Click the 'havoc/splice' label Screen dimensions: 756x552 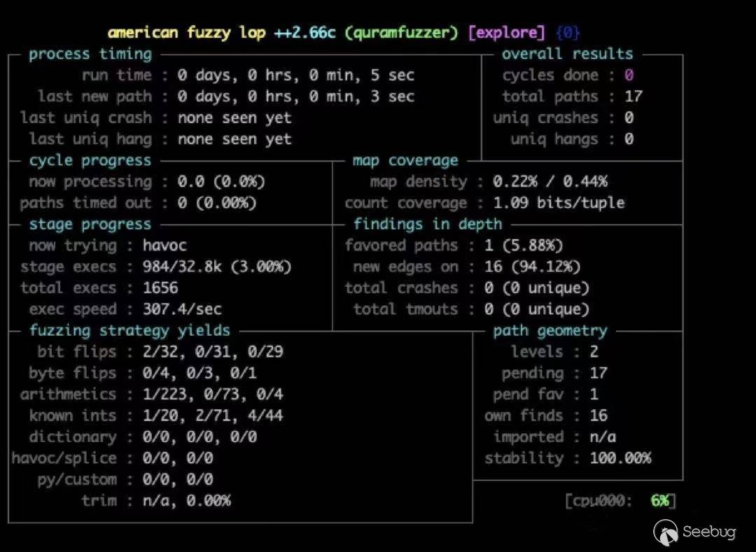tap(64, 458)
